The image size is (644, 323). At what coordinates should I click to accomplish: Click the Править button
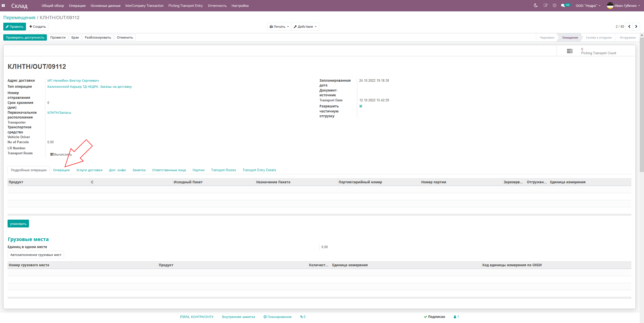pos(14,26)
